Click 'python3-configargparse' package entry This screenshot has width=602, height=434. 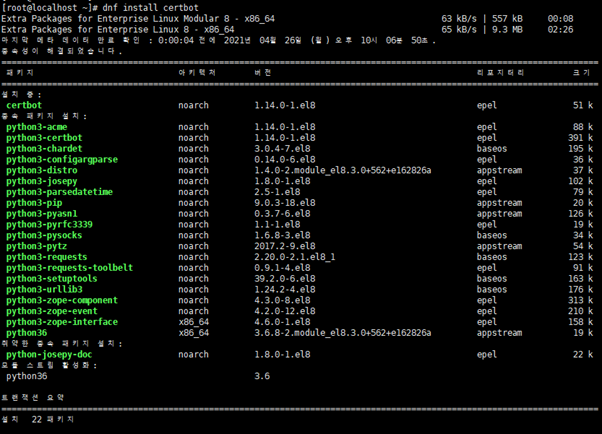pyautogui.click(x=62, y=159)
